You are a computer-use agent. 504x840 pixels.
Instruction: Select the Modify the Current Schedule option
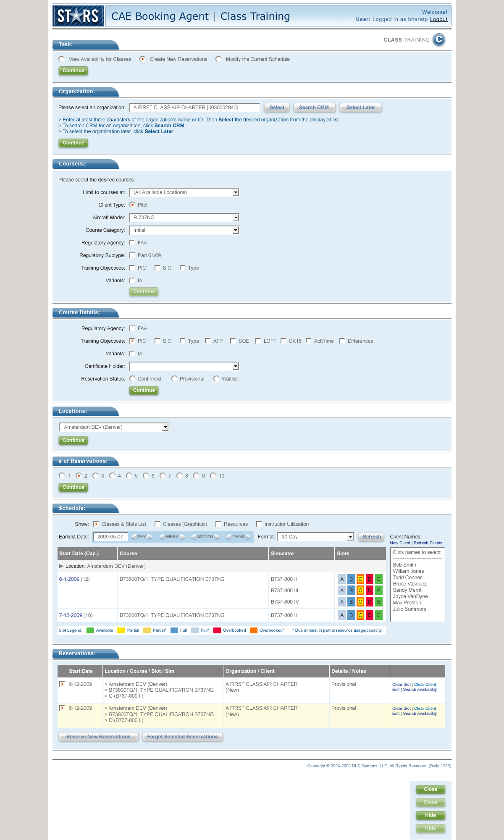(219, 59)
